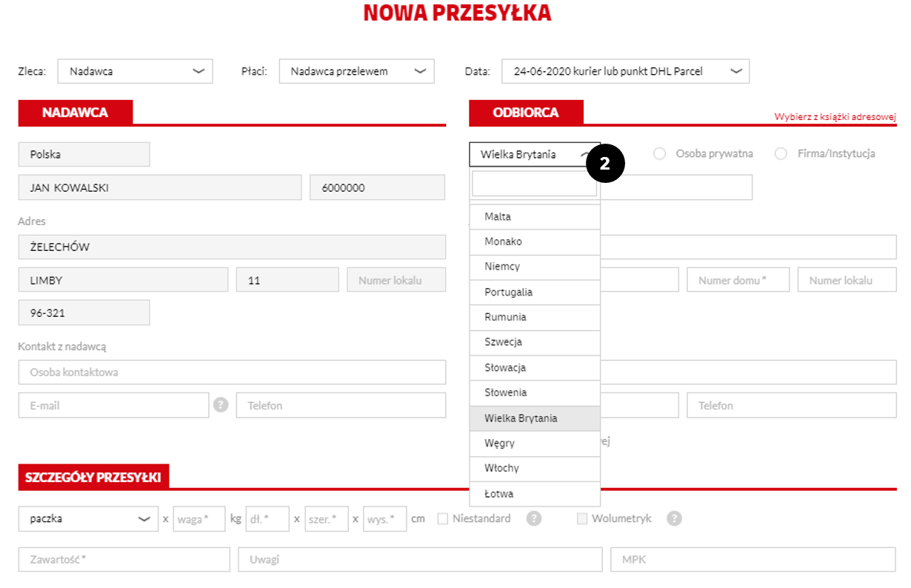Select the Firma/Instytucja radio button

pyautogui.click(x=781, y=154)
